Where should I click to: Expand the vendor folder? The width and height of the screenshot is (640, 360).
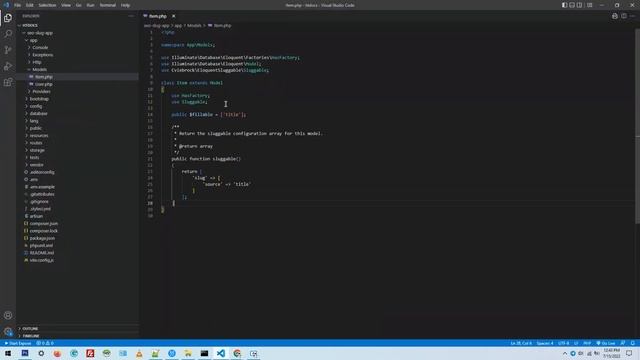pos(36,165)
